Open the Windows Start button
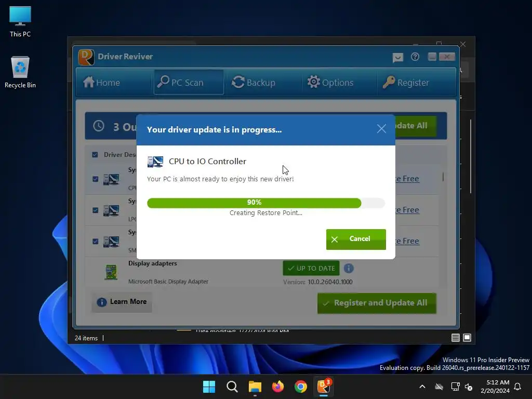The width and height of the screenshot is (532, 399). 209,387
